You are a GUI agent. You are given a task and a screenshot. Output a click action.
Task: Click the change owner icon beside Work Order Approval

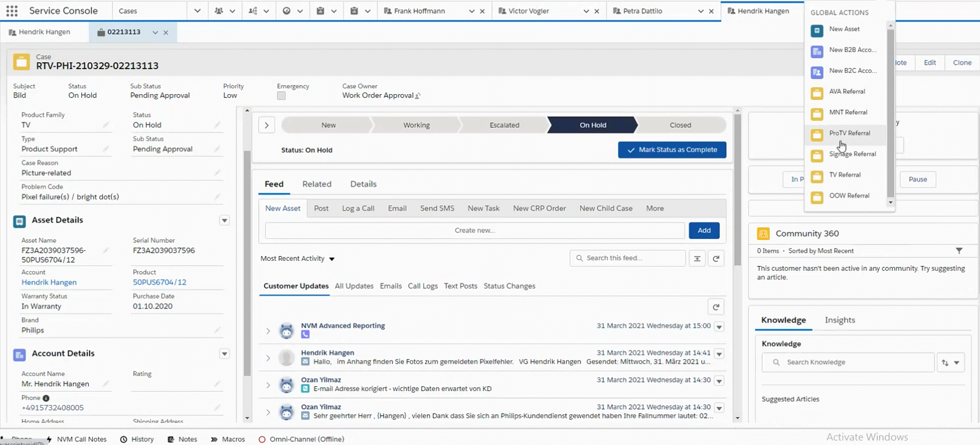coord(418,96)
